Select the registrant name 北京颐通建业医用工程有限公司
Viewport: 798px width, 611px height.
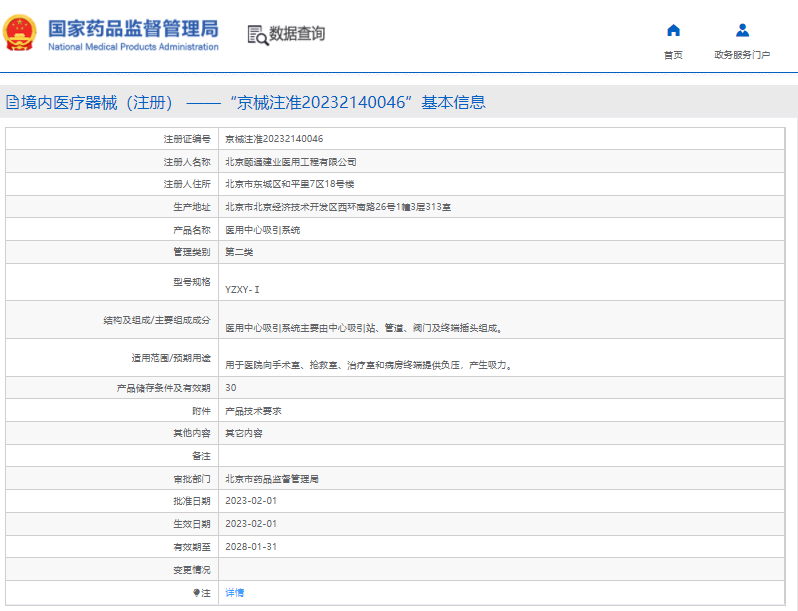point(291,162)
